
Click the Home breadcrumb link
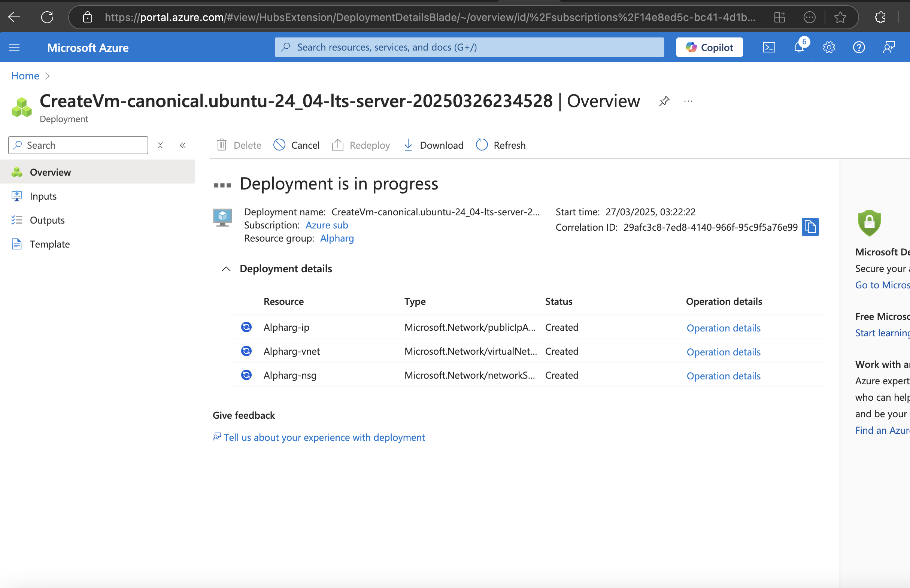25,76
